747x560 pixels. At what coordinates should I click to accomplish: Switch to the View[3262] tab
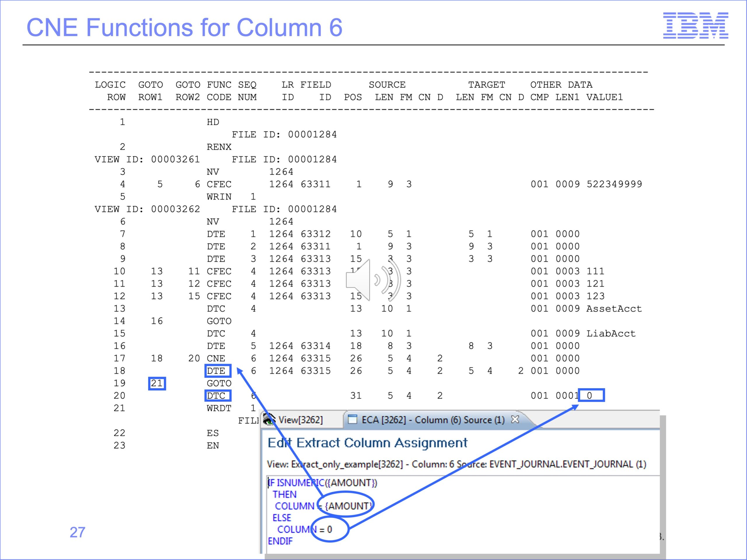(x=300, y=420)
